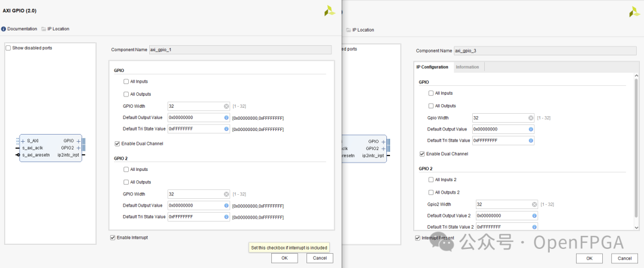Viewport: 644px width, 268px height.
Task: Toggle Enable Dual Channel in axi_gpio_1
Action: coord(117,144)
